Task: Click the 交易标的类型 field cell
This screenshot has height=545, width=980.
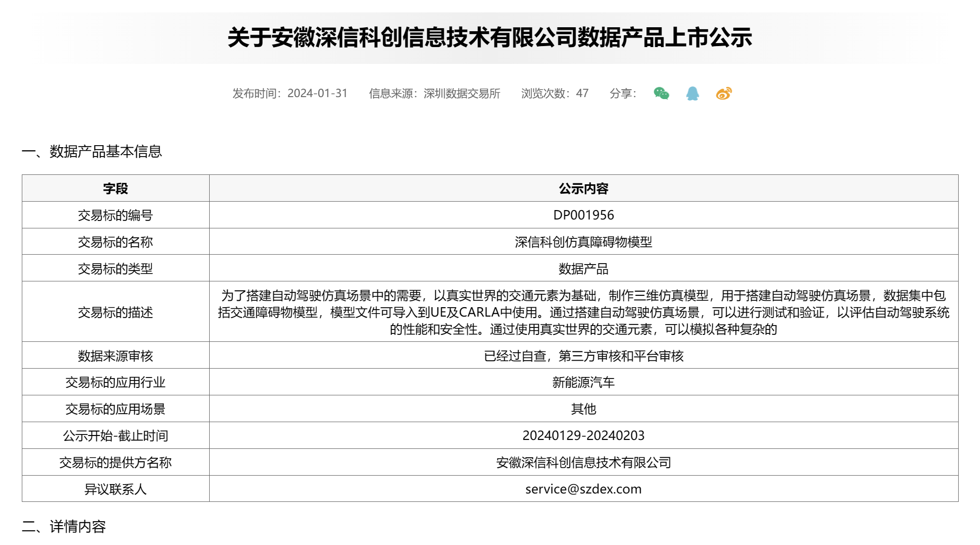Action: (115, 269)
